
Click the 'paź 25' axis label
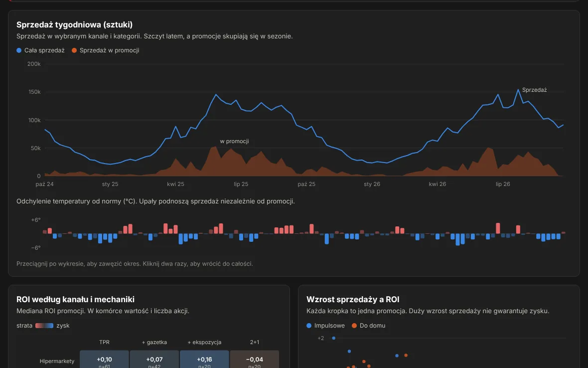click(306, 184)
